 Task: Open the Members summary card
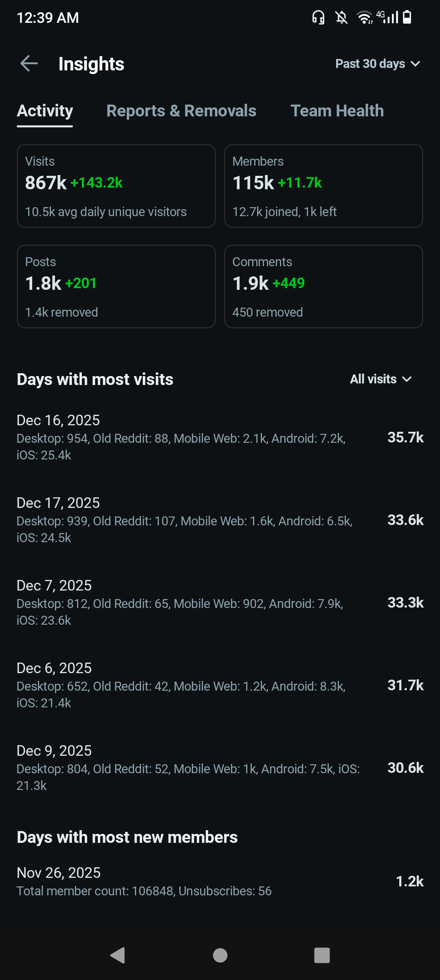323,186
